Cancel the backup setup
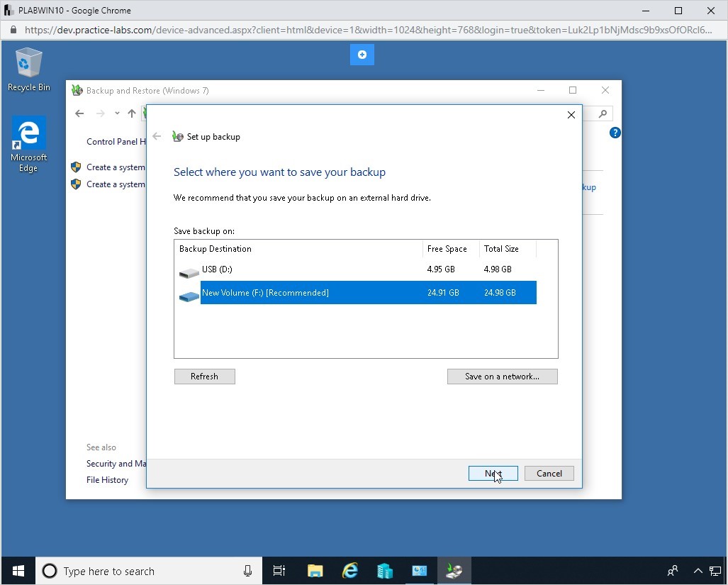The height and width of the screenshot is (585, 728). pyautogui.click(x=549, y=474)
